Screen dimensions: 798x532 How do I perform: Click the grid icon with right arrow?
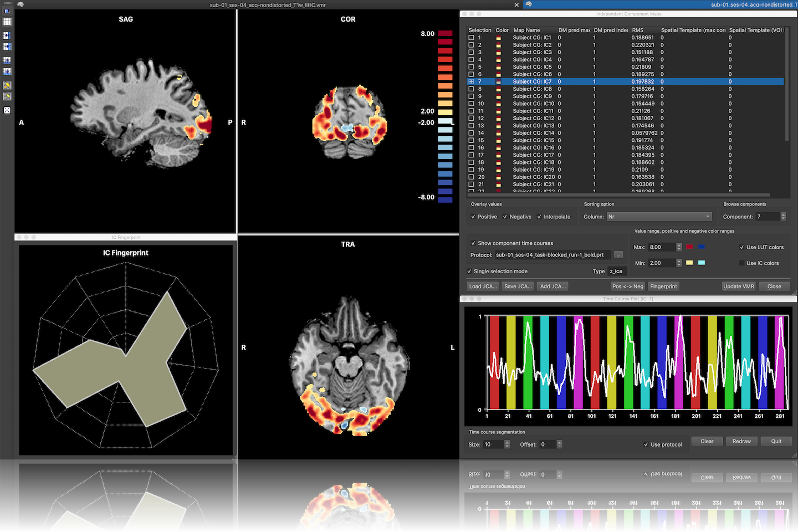click(x=7, y=47)
